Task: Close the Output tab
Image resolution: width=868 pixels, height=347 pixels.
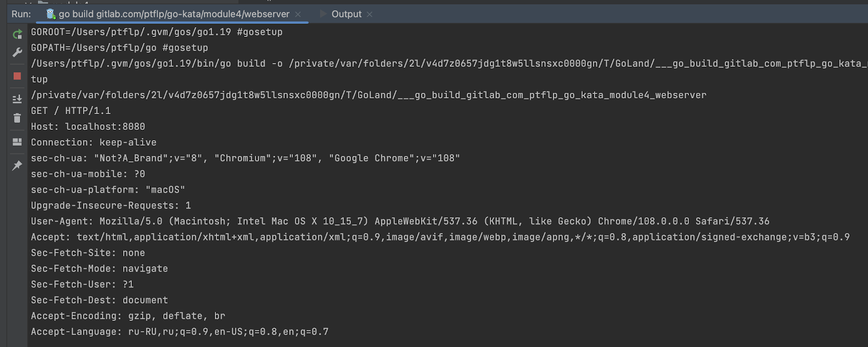Action: coord(369,14)
